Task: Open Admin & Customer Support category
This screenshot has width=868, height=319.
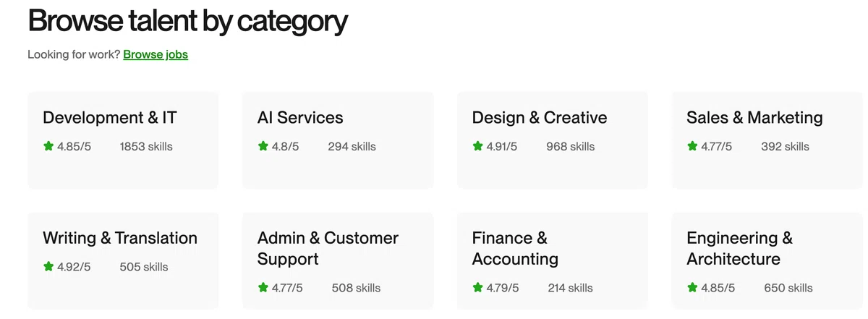Action: [x=338, y=260]
